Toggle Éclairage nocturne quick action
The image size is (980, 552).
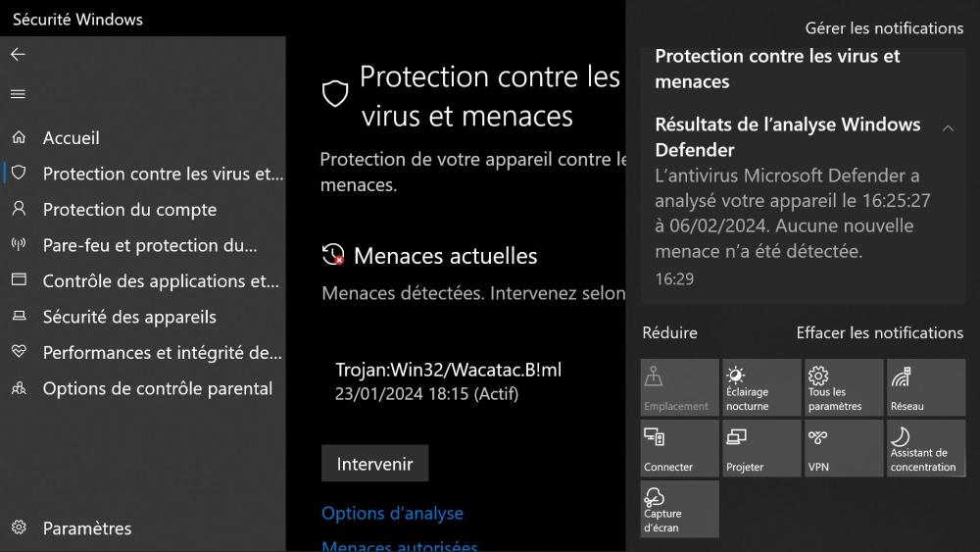click(x=761, y=387)
